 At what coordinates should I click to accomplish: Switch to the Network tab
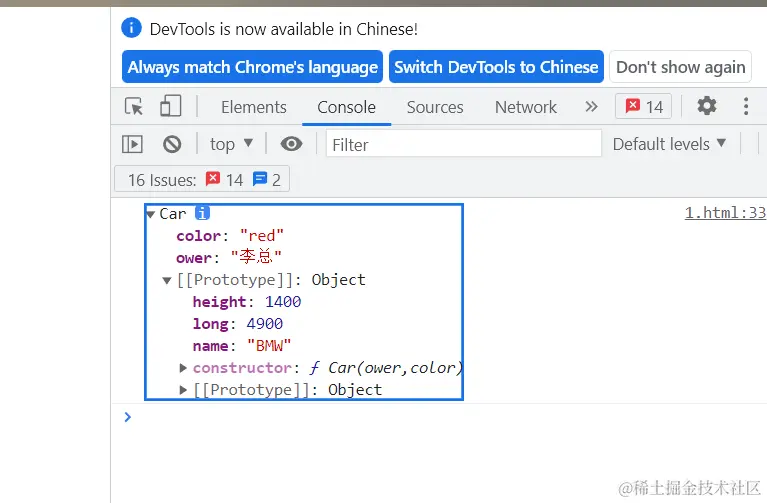point(525,107)
